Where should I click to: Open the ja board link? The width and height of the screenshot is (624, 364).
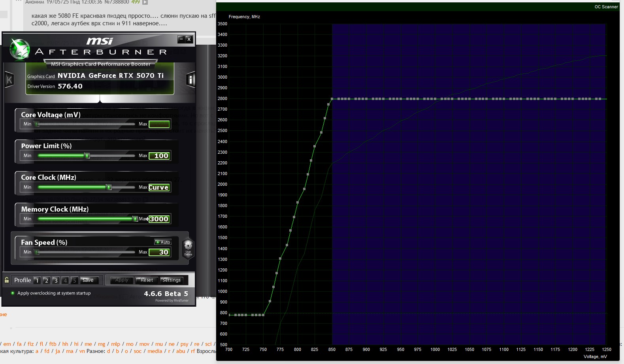[x=58, y=351]
